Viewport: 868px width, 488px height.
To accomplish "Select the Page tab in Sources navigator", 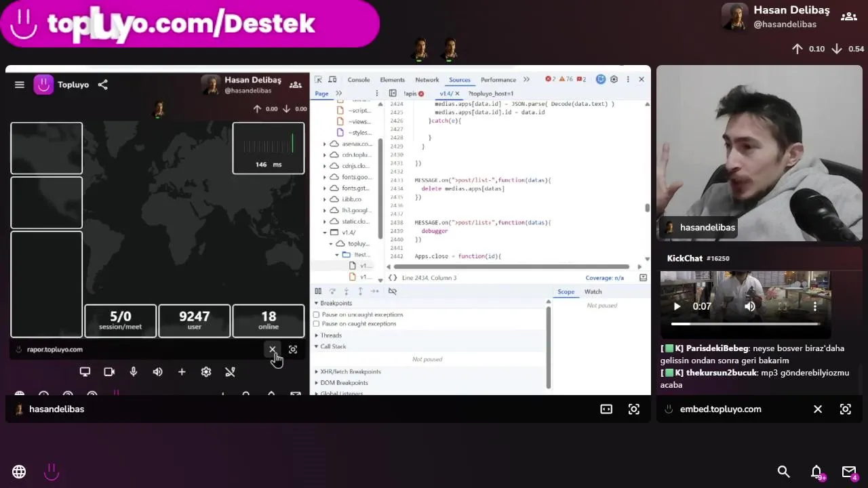I will pyautogui.click(x=321, y=94).
